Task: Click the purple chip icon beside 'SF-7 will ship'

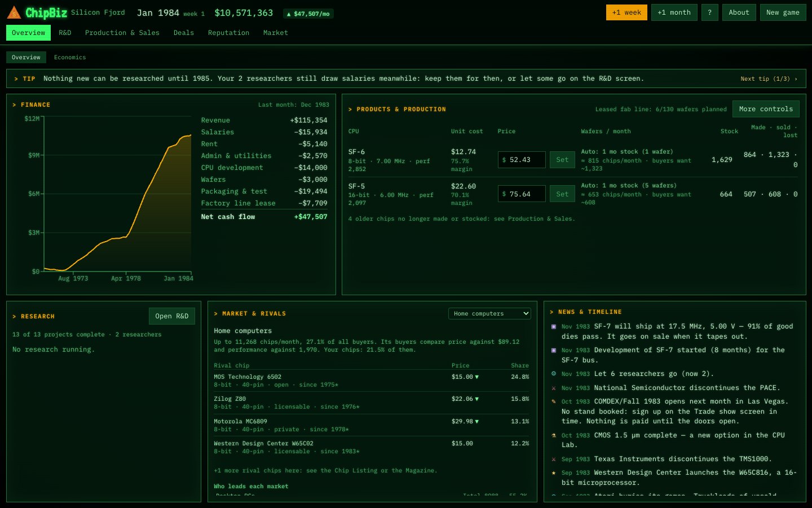Action: (x=554, y=327)
